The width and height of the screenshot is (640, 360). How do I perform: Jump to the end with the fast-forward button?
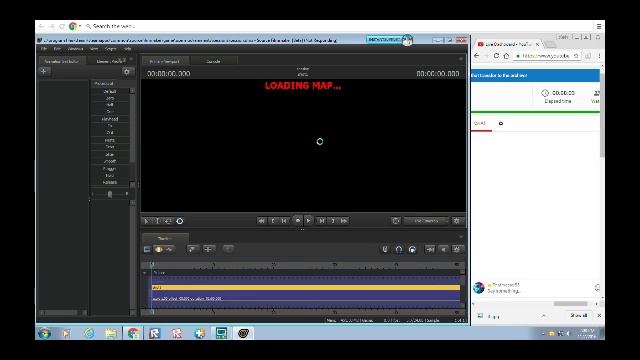(x=344, y=221)
